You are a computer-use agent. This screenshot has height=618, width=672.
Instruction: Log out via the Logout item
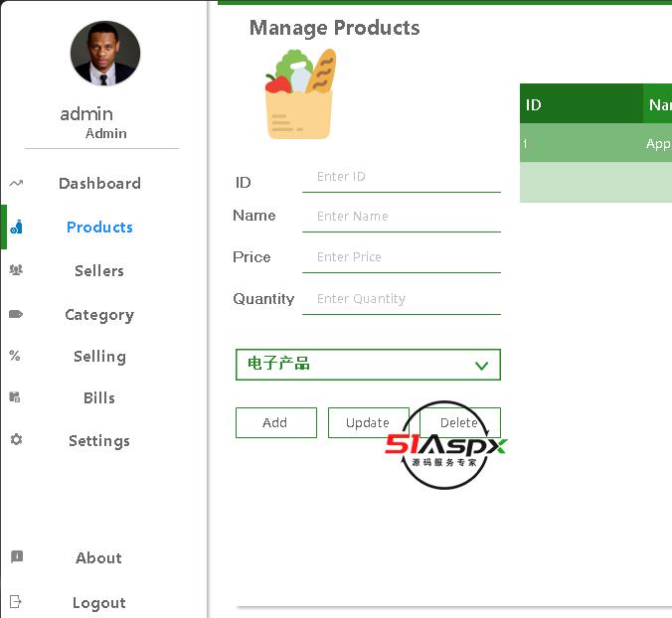pyautogui.click(x=99, y=602)
